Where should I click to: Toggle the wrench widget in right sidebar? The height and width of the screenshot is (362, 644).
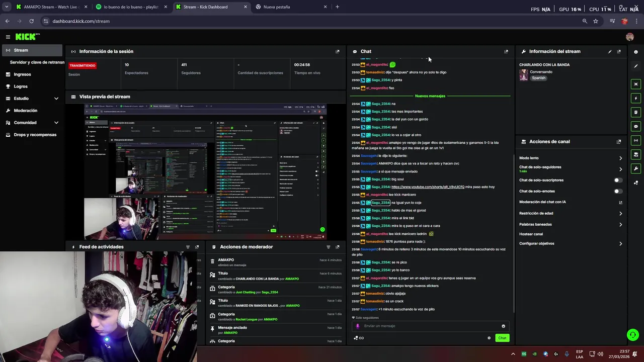[x=636, y=168]
